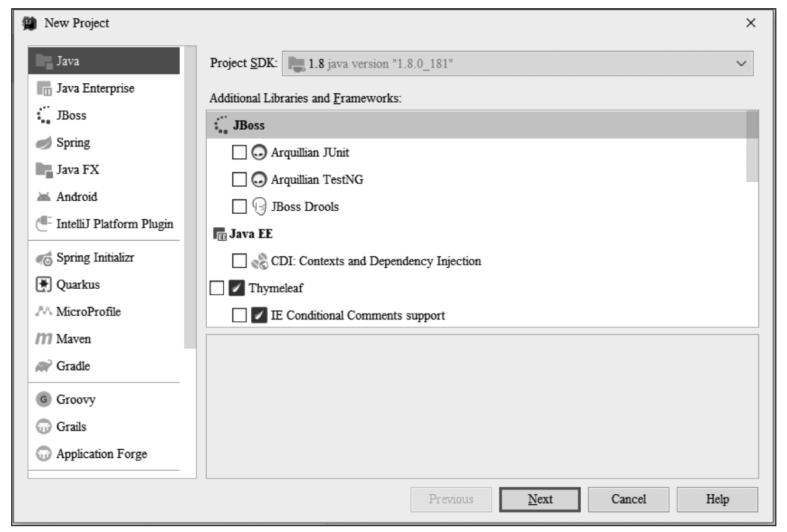Viewport: 787px width, 532px height.
Task: Open Help for the New Project dialog
Action: (x=717, y=500)
